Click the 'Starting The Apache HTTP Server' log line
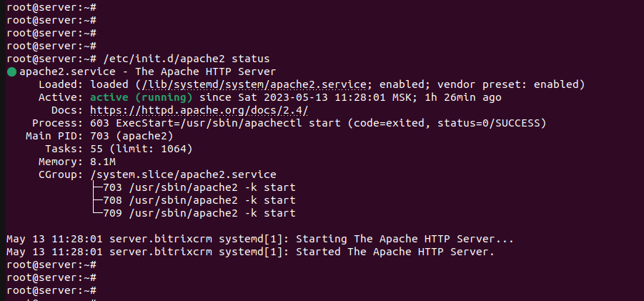The height and width of the screenshot is (301, 644). point(260,239)
